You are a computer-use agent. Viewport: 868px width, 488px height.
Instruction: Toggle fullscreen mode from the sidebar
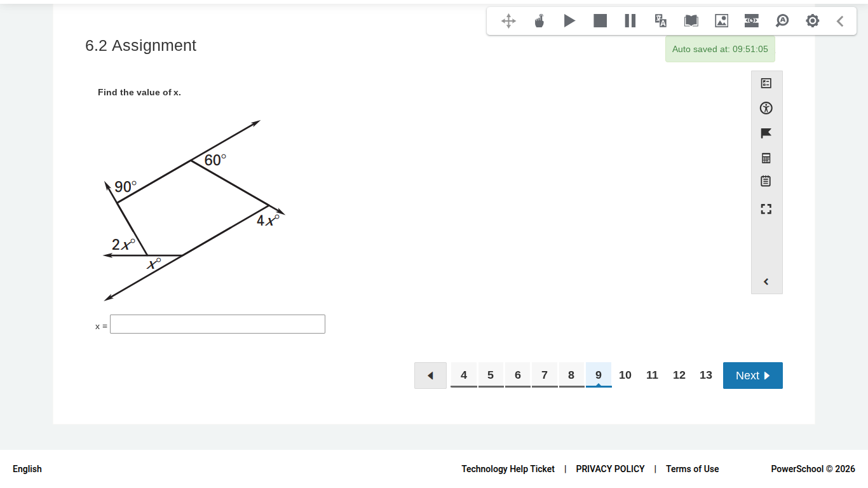766,208
